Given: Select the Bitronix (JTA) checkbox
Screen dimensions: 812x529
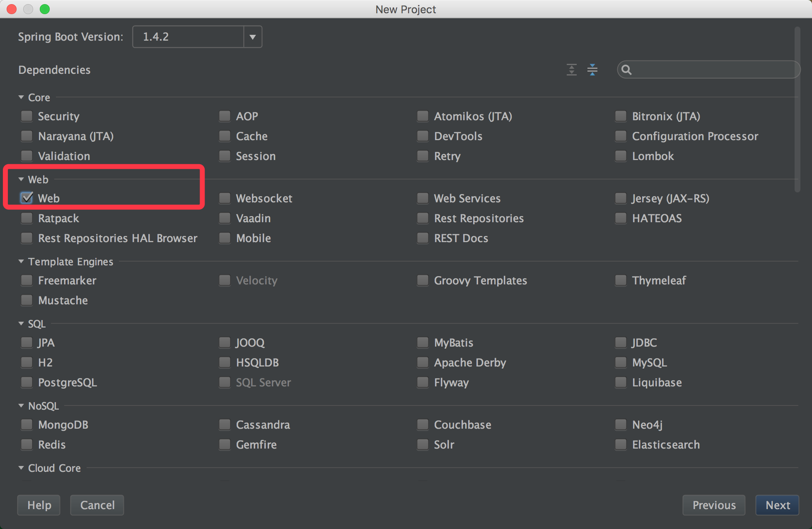Looking at the screenshot, I should tap(621, 116).
